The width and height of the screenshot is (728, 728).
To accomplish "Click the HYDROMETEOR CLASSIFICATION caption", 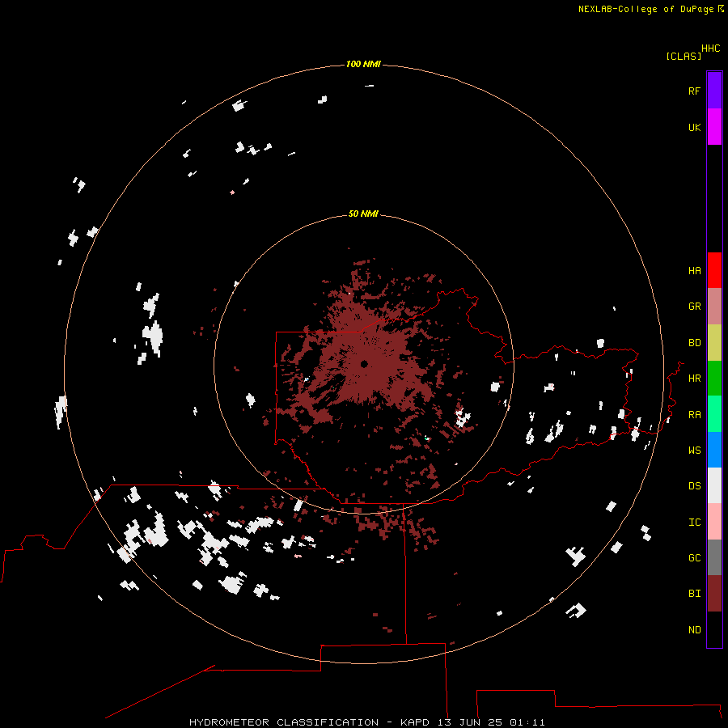I will coord(284,722).
